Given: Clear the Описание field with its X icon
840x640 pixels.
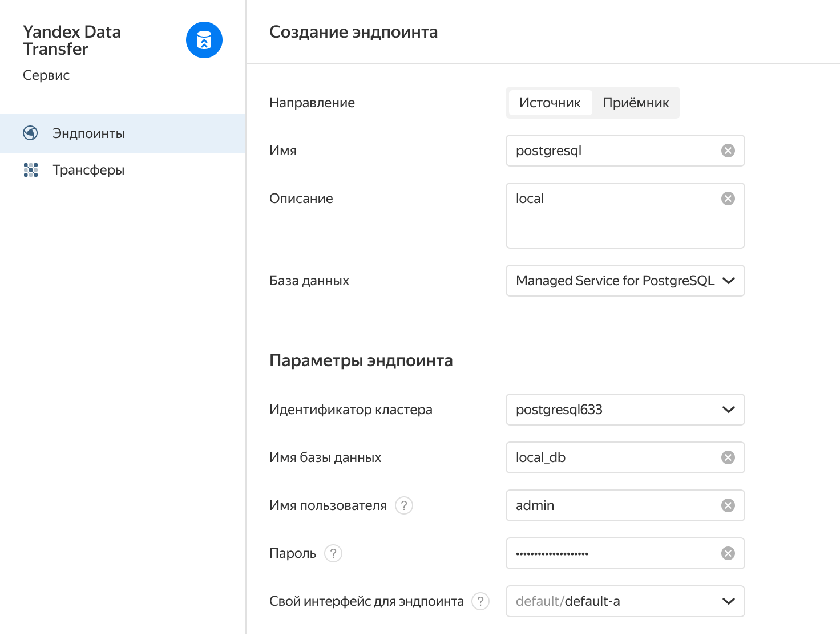Looking at the screenshot, I should (x=728, y=199).
